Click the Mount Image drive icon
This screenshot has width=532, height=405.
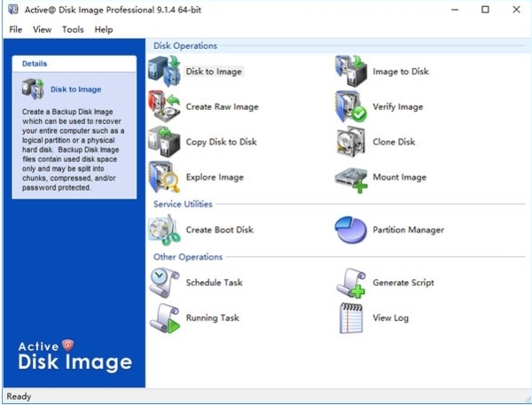(351, 180)
